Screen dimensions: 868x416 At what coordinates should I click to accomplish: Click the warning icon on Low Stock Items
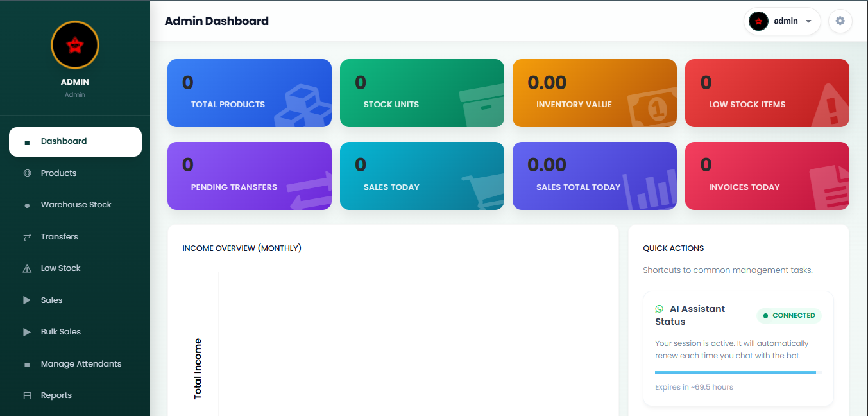[x=831, y=105]
